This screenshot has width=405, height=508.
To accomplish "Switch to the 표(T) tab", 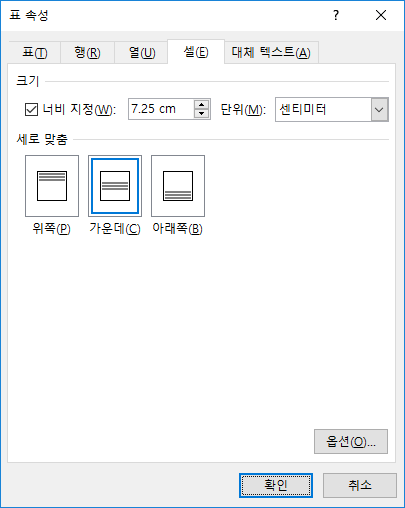I will [35, 53].
